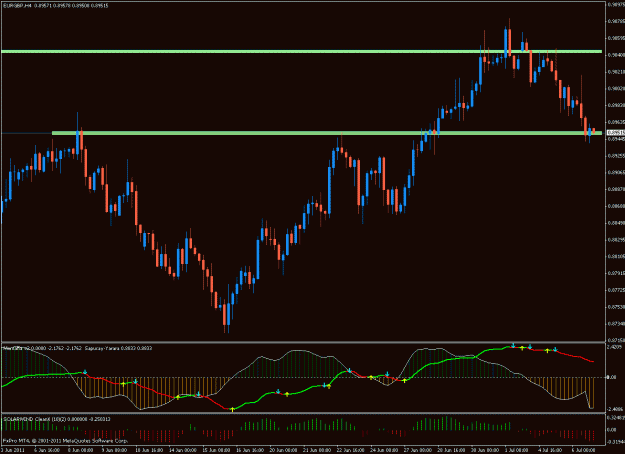Viewport: 625px width, 454px height.
Task: Click the tallest green SOLARWIND histogram bar
Action: point(447,423)
